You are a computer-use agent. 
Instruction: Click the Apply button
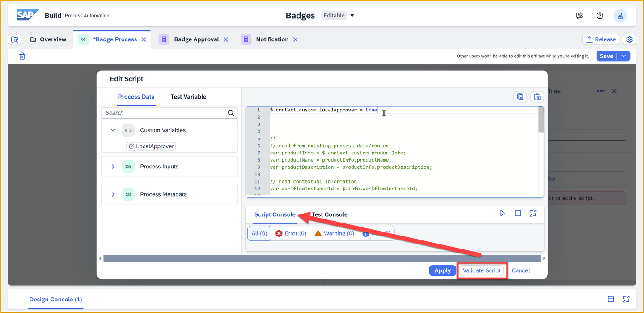tap(443, 270)
